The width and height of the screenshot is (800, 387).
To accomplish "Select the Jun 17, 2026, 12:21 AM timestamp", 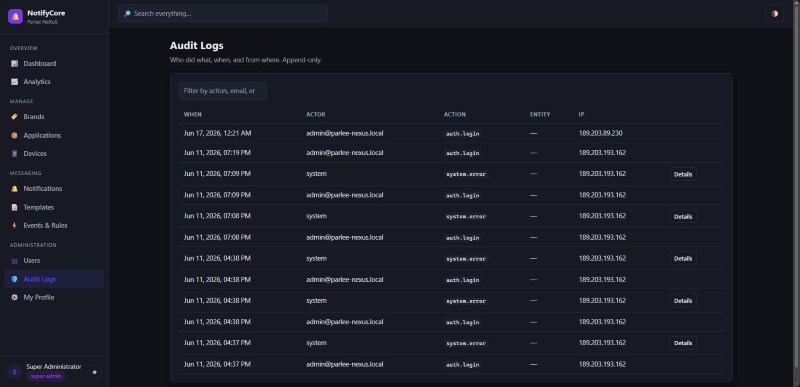I will pos(217,134).
